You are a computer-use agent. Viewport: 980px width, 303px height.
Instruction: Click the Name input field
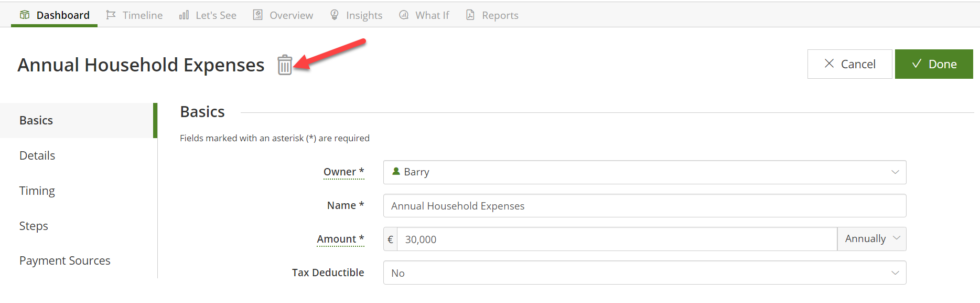point(644,206)
